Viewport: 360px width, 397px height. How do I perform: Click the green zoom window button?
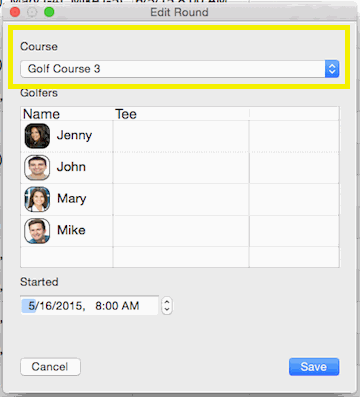(49, 12)
